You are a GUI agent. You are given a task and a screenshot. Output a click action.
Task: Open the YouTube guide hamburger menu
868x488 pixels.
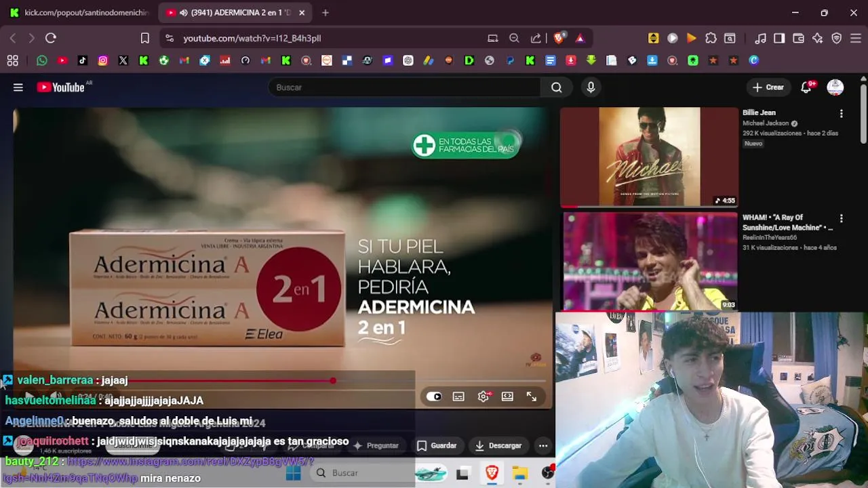click(18, 87)
